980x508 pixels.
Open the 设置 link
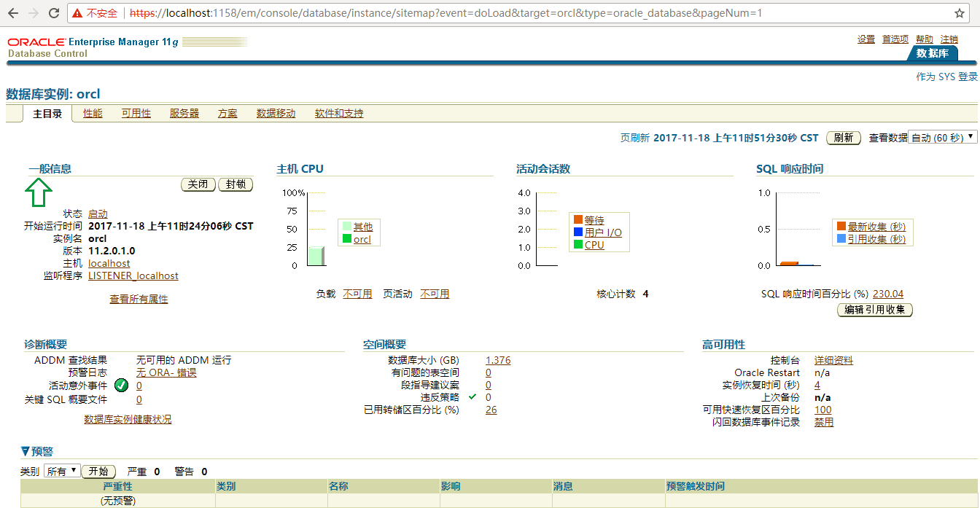[866, 39]
